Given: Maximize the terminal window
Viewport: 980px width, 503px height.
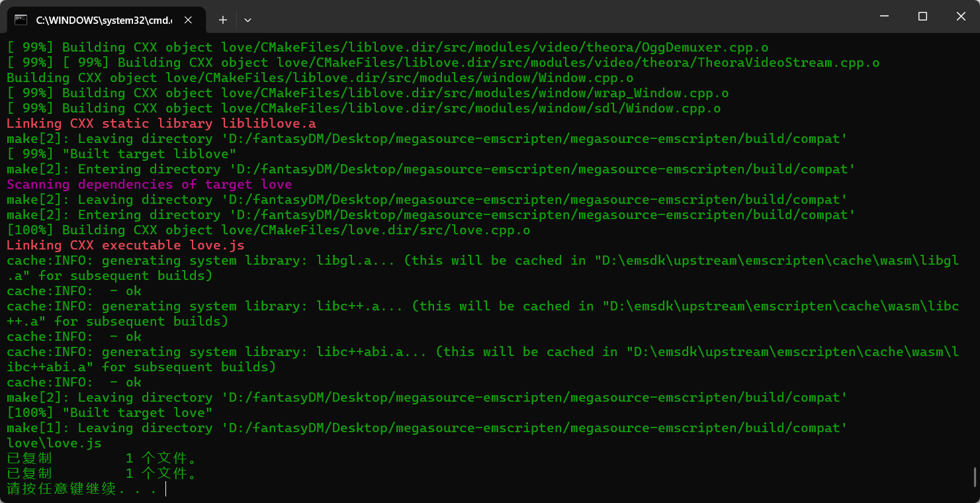Looking at the screenshot, I should (x=922, y=17).
